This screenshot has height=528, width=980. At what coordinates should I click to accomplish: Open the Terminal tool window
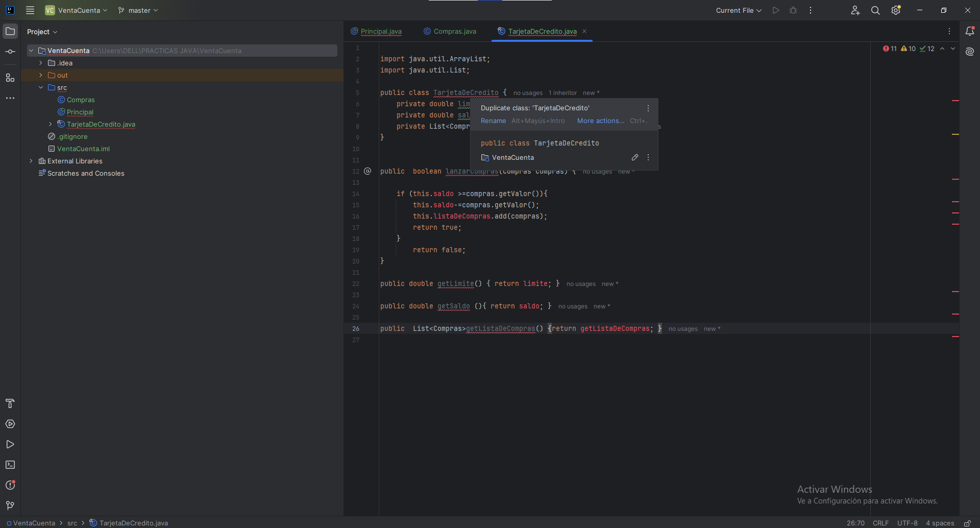click(10, 465)
